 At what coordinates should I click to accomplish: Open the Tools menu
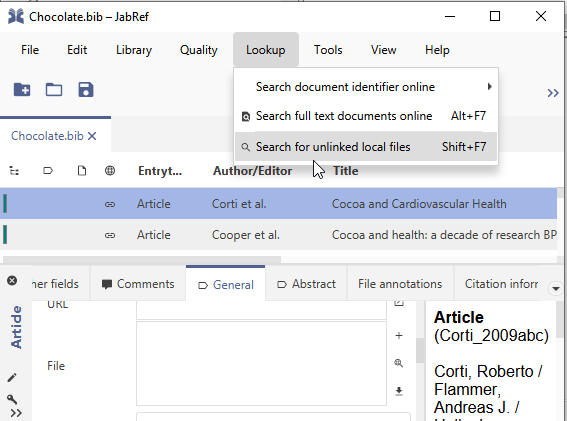328,50
